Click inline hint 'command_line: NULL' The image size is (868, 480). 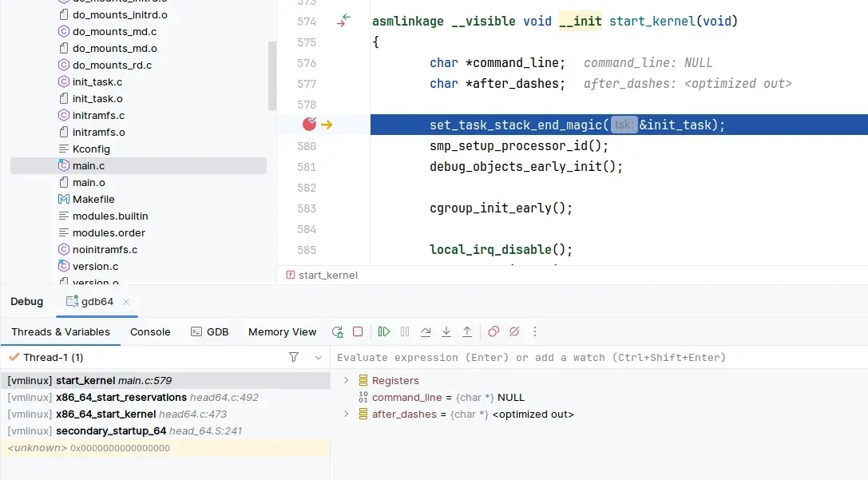648,63
